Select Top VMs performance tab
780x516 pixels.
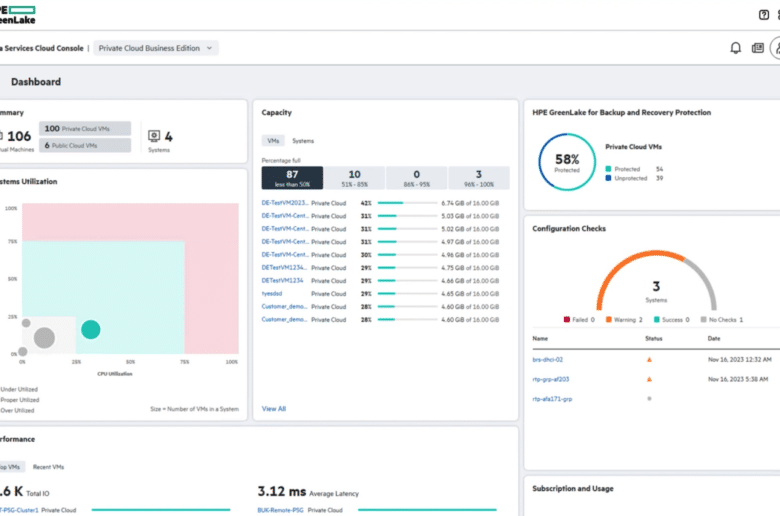[10, 467]
